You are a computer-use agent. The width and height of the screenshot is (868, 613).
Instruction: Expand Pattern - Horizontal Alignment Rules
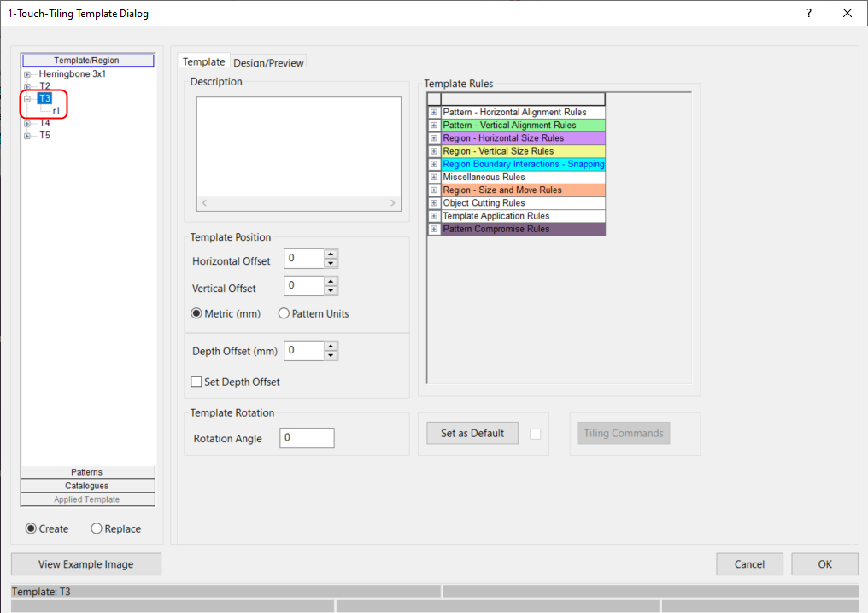pyautogui.click(x=434, y=113)
